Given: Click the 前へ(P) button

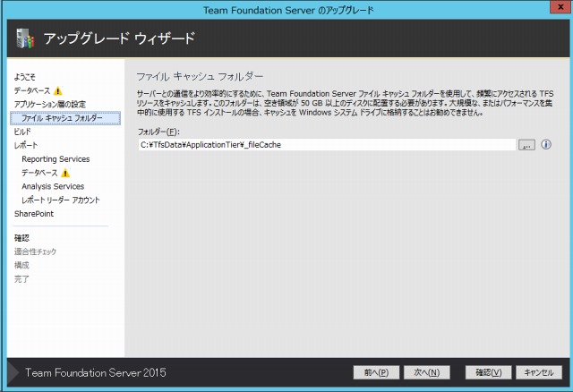Looking at the screenshot, I should [x=376, y=372].
